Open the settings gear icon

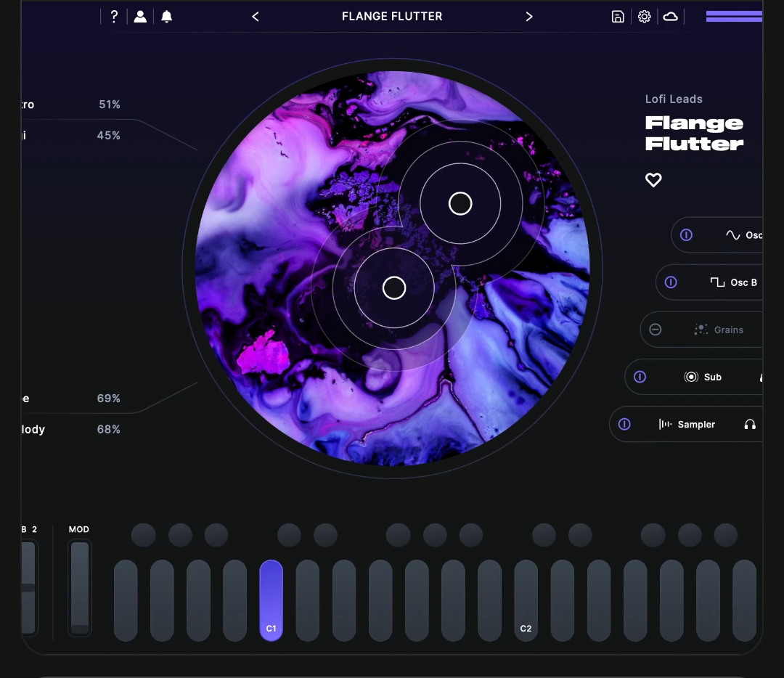coord(645,17)
